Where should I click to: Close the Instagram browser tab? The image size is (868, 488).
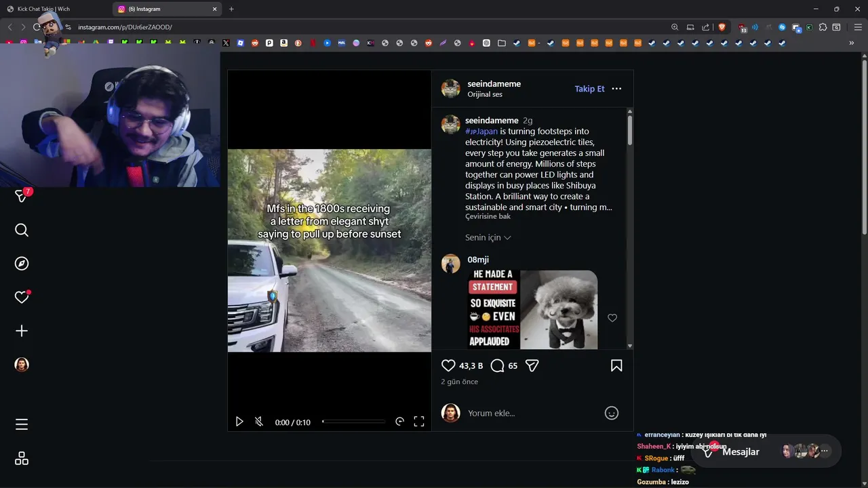pos(215,9)
